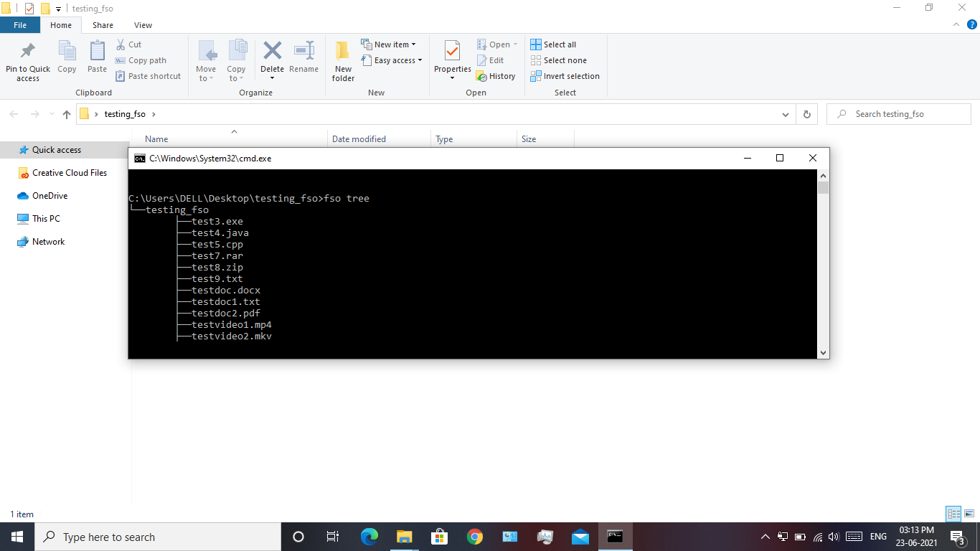Switch to large thumbnails view toggle
Screen dimensions: 980x551
click(x=970, y=514)
